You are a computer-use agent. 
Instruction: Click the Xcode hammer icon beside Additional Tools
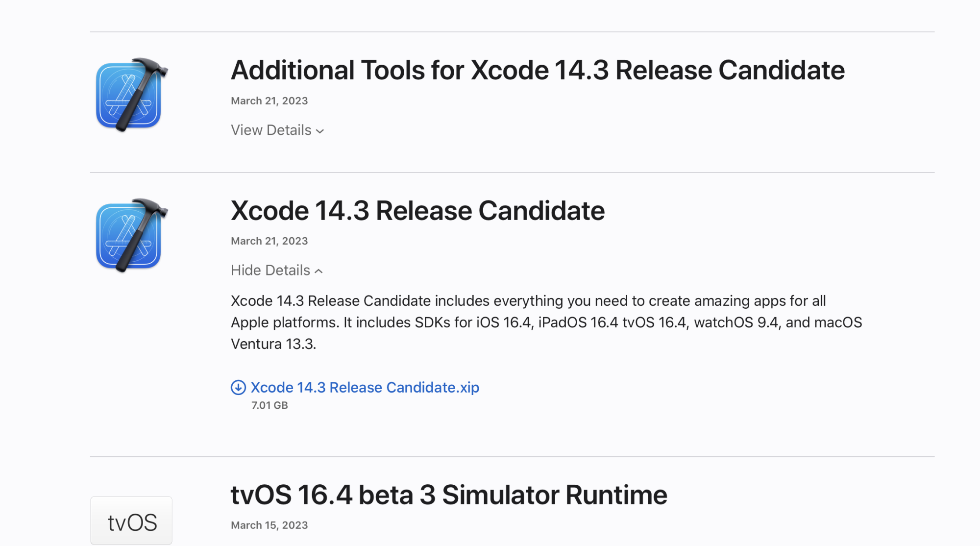tap(131, 95)
